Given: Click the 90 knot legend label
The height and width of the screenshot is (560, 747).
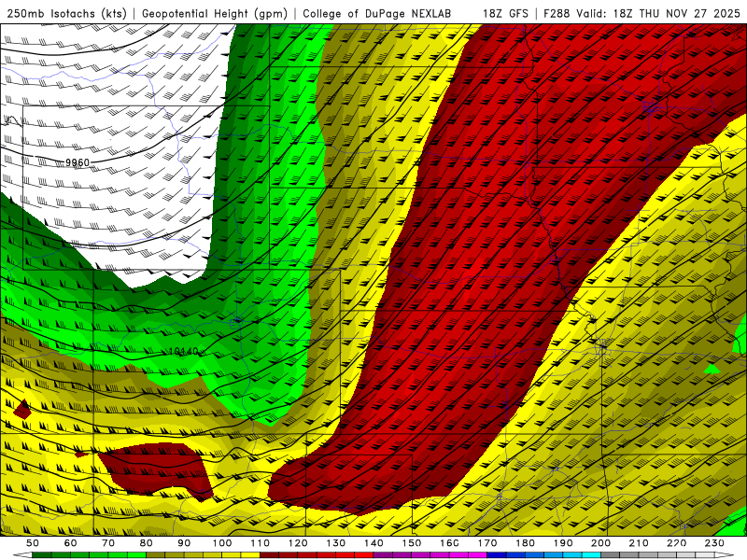Looking at the screenshot, I should [184, 543].
